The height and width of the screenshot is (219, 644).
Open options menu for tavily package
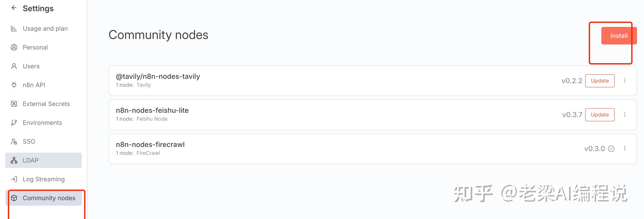coord(625,81)
